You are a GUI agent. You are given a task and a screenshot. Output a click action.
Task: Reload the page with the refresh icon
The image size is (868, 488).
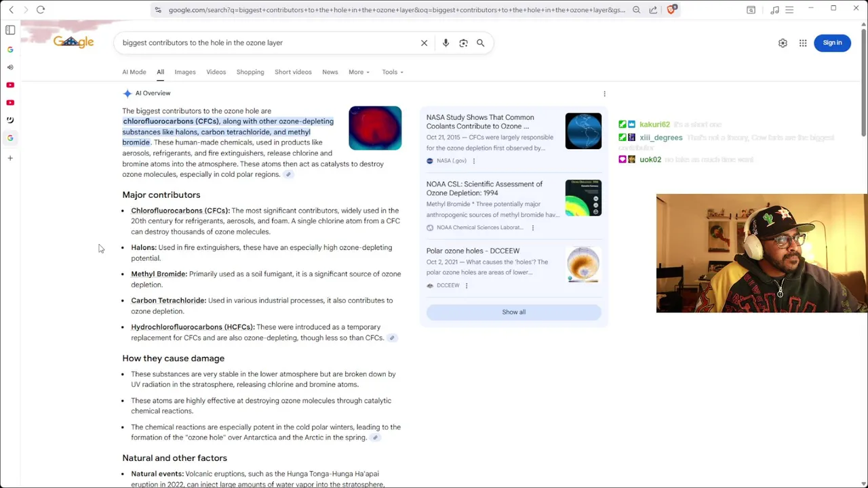click(41, 9)
